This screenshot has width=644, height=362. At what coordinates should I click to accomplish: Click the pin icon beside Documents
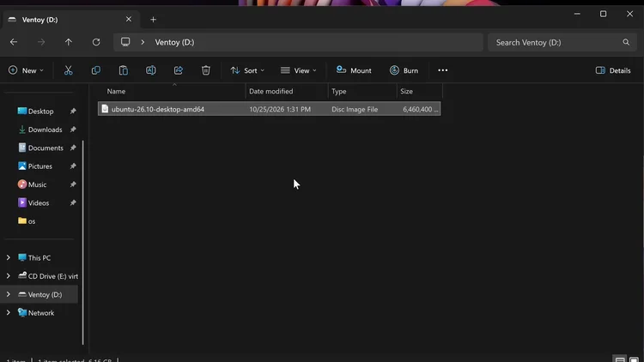point(73,148)
